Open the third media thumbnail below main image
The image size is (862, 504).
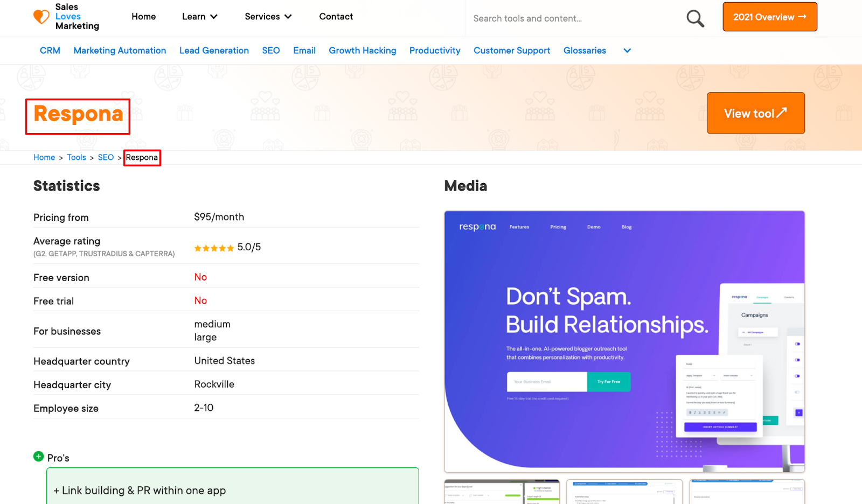[747, 492]
